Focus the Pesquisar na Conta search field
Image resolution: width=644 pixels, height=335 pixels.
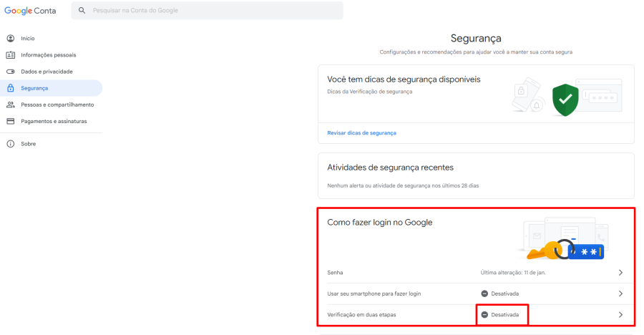[x=215, y=11]
